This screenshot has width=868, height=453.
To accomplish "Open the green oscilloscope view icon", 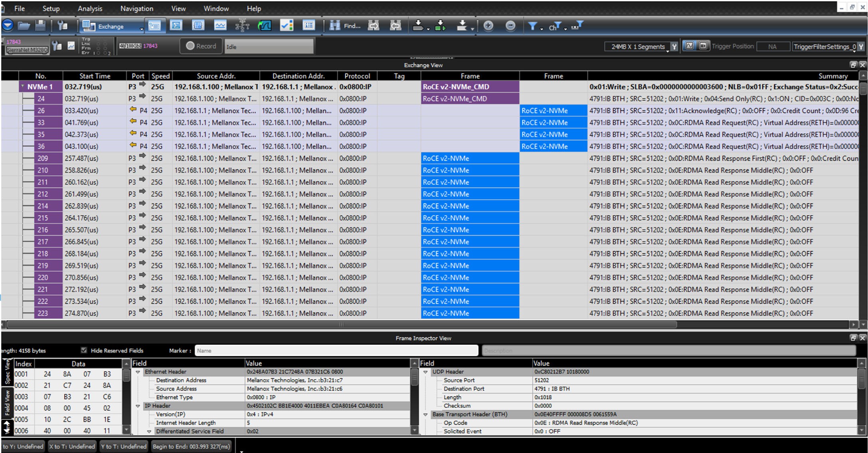I will (264, 26).
